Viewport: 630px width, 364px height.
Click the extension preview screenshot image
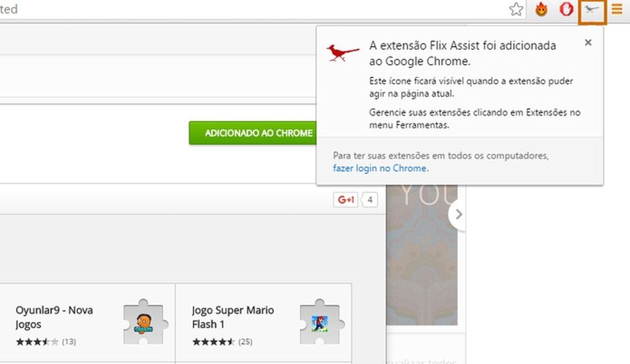click(421, 255)
